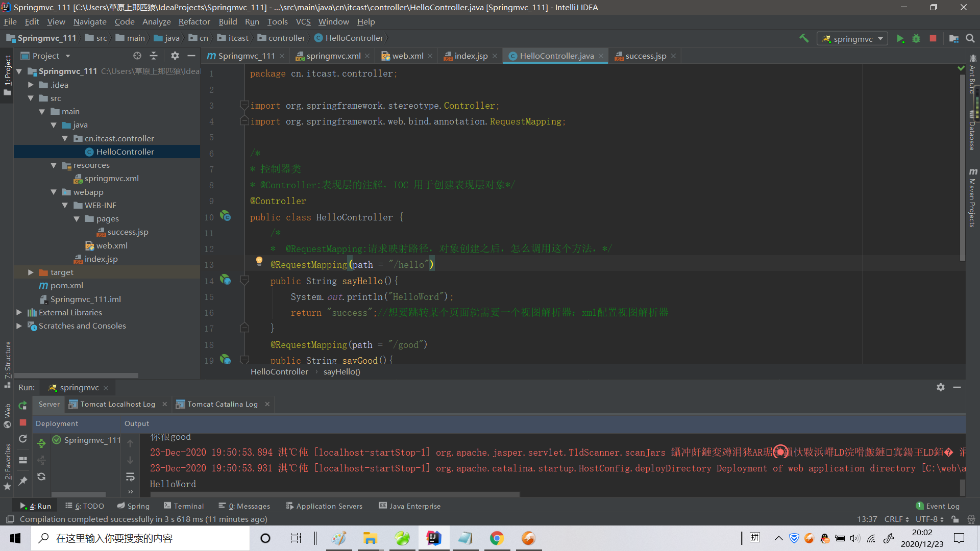Image resolution: width=980 pixels, height=551 pixels.
Task: Collapse all in Project panel
Action: pos(154,56)
